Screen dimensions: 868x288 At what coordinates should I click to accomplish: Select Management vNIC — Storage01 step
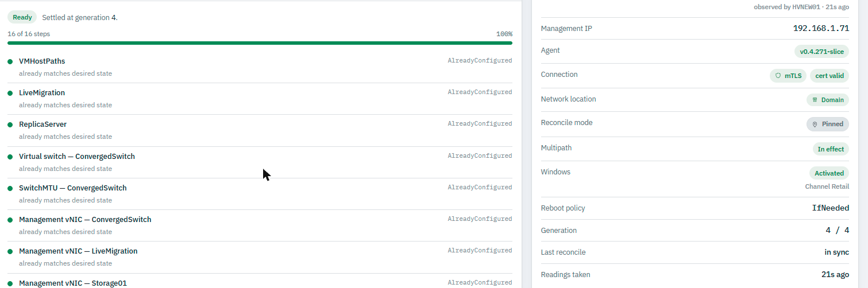coord(73,283)
